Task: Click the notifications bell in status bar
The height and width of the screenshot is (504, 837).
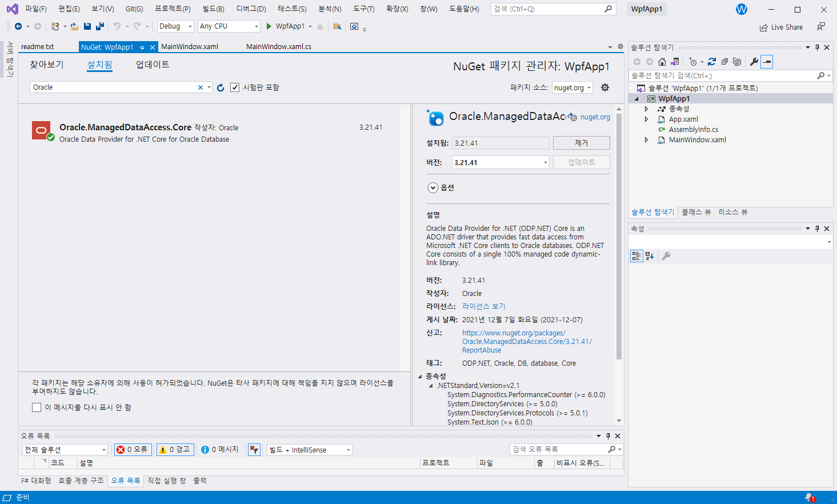Action: (x=810, y=498)
